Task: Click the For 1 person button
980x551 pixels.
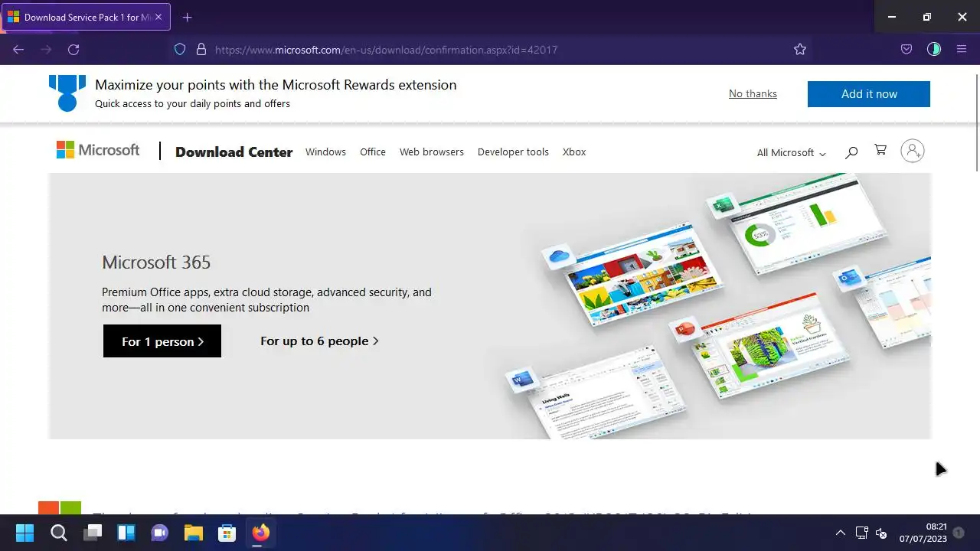Action: pyautogui.click(x=162, y=341)
